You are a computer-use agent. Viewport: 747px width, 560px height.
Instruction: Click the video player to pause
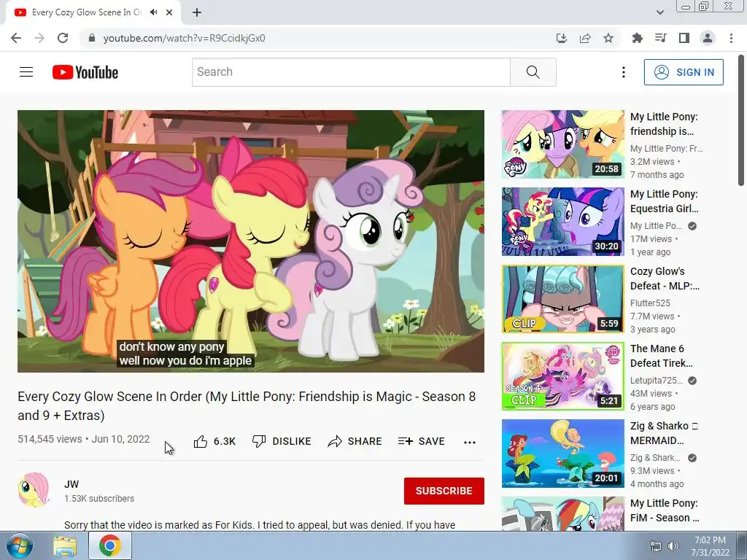click(x=251, y=241)
